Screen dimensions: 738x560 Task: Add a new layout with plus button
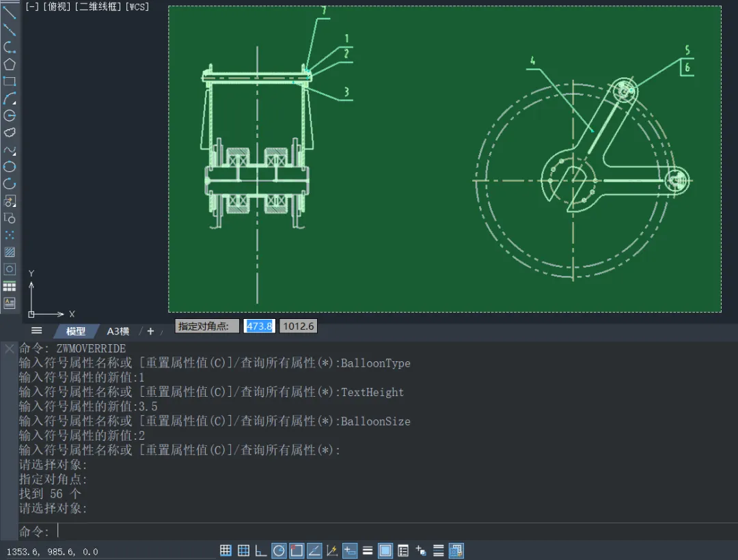click(150, 331)
